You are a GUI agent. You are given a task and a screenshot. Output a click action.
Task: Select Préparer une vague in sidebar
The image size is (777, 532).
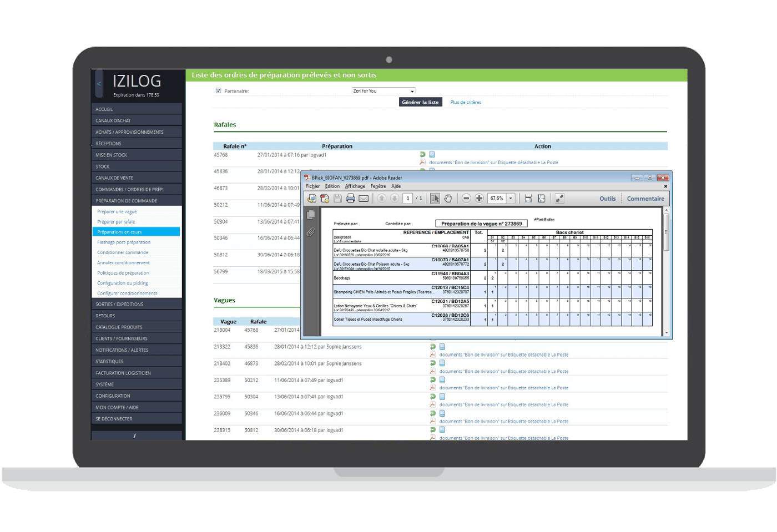pos(117,211)
